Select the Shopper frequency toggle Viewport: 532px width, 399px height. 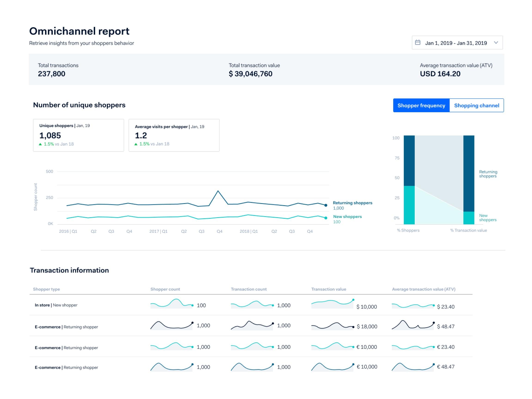[x=421, y=105]
